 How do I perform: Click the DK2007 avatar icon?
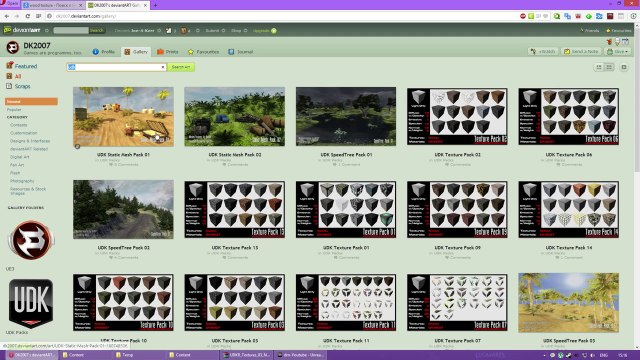click(13, 48)
